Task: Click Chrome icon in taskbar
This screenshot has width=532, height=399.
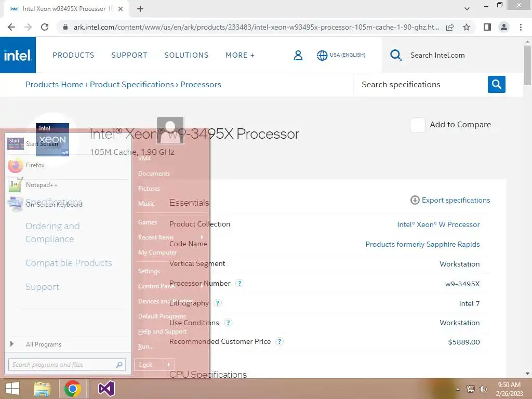Action: click(x=73, y=389)
